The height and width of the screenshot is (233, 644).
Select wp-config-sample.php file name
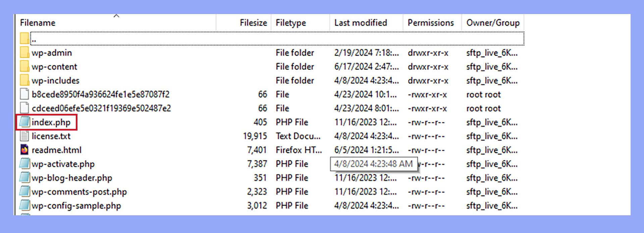pos(76,206)
